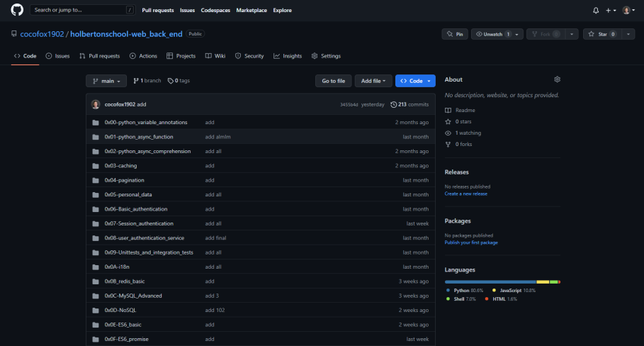Open the user avatar menu

pos(628,10)
